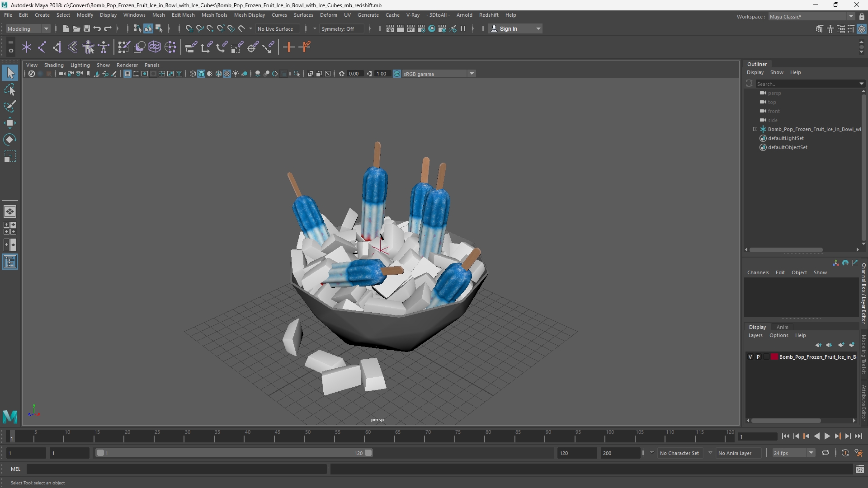The width and height of the screenshot is (868, 488).
Task: Activate the Paint Selection tool
Action: click(10, 106)
